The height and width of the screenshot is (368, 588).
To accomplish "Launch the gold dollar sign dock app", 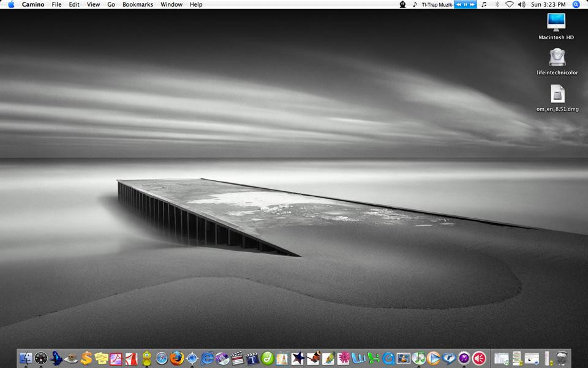I will 86,358.
